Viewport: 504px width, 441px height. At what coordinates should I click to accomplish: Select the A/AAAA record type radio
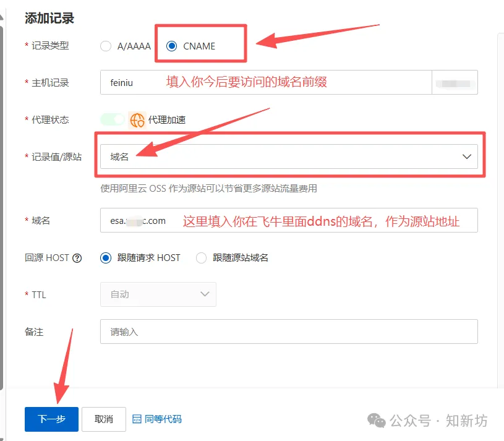[106, 46]
